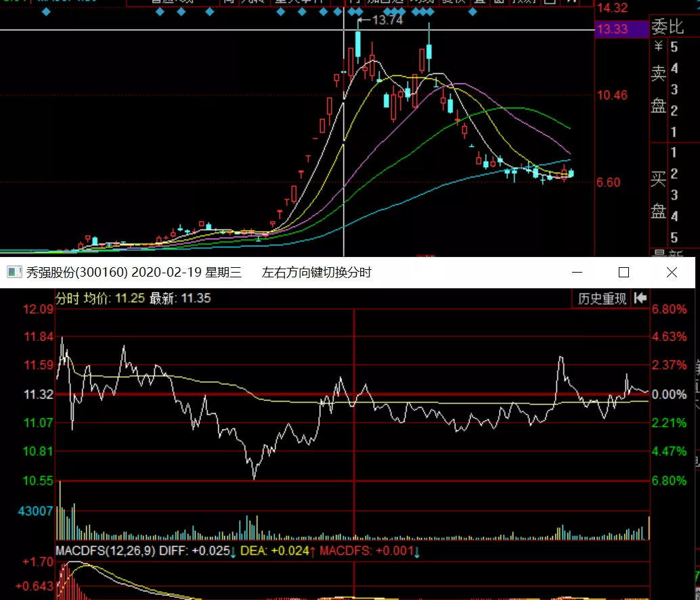Click the 43007 volume axis label
This screenshot has width=700, height=600.
pyautogui.click(x=35, y=511)
